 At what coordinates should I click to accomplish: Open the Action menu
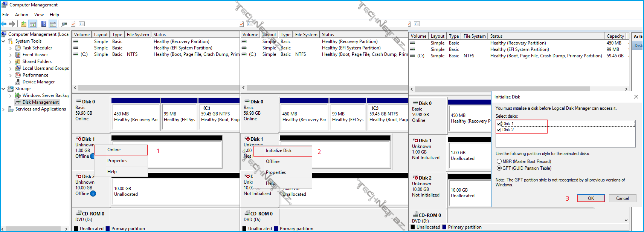[x=21, y=15]
